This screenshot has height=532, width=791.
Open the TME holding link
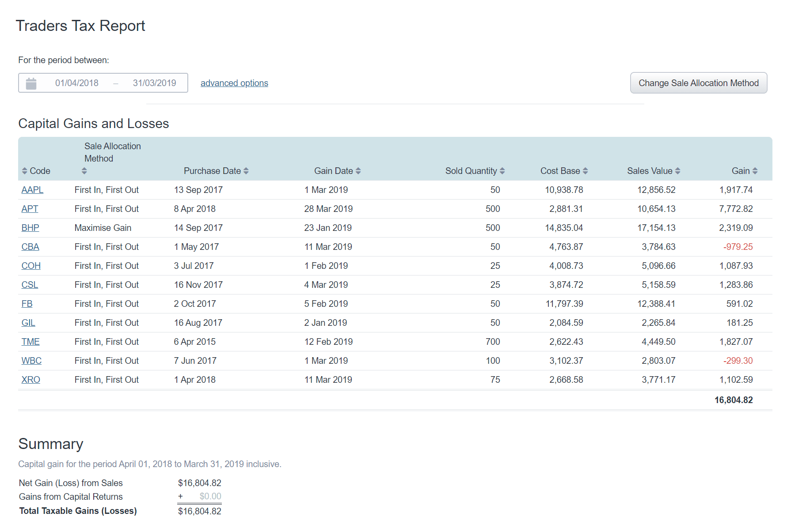tap(30, 342)
